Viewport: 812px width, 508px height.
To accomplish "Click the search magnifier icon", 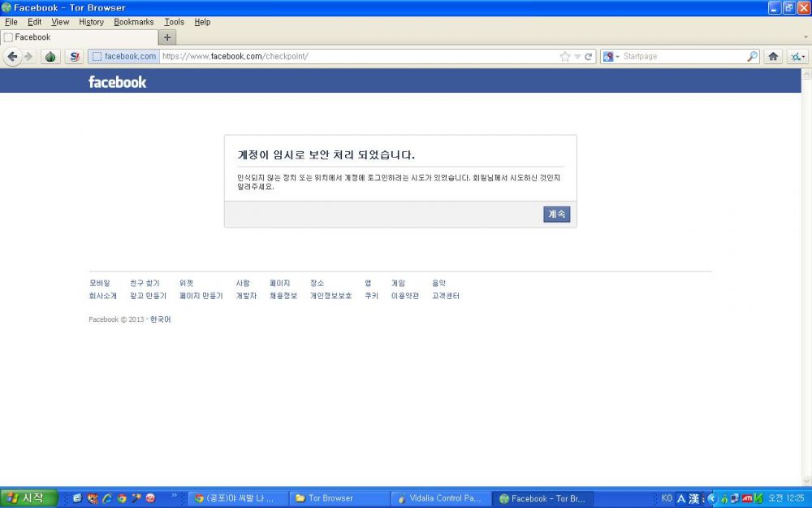I will (753, 57).
